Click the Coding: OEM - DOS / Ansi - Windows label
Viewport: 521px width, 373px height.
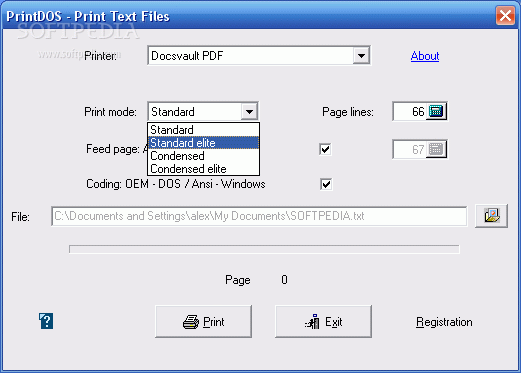tap(176, 184)
